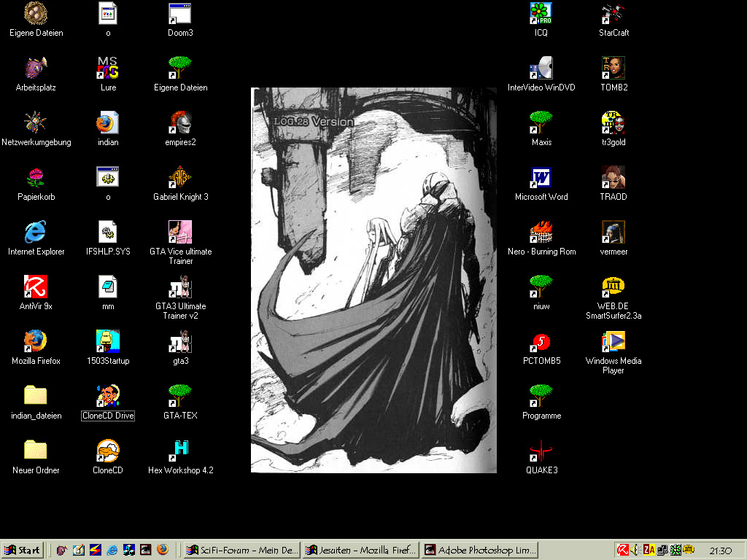Switch to Jesuiten Mozilla Firefox taskbar button

coord(361,550)
